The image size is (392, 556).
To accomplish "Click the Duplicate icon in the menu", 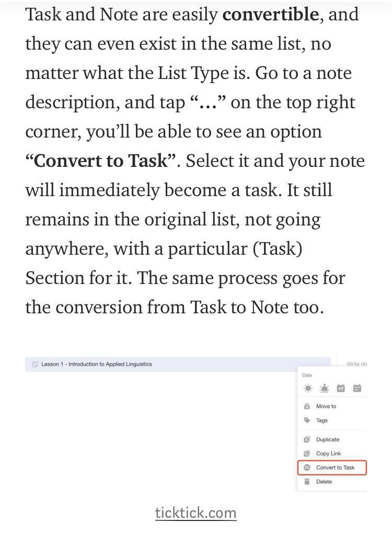I will (x=307, y=439).
